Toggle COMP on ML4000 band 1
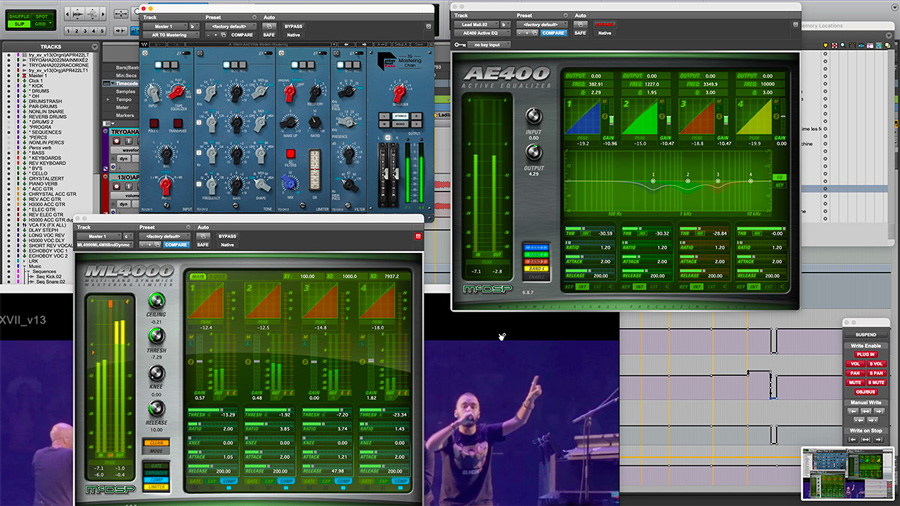This screenshot has width=900, height=506. click(x=229, y=481)
